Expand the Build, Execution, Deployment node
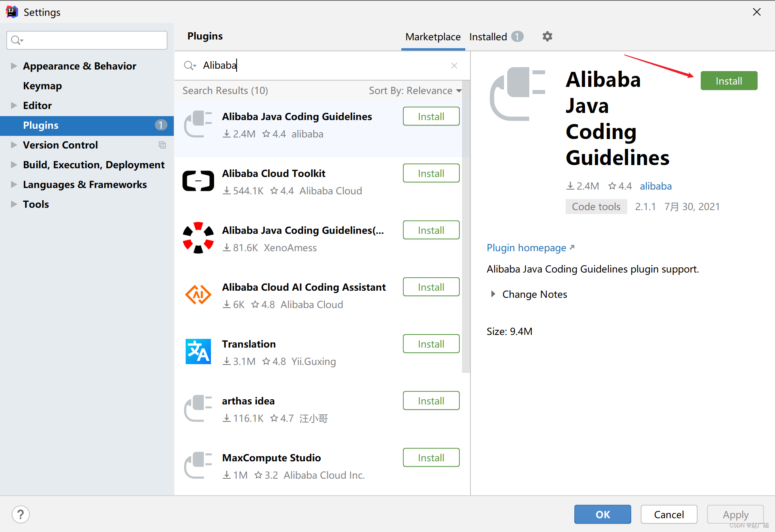Image resolution: width=775 pixels, height=532 pixels. coord(14,165)
